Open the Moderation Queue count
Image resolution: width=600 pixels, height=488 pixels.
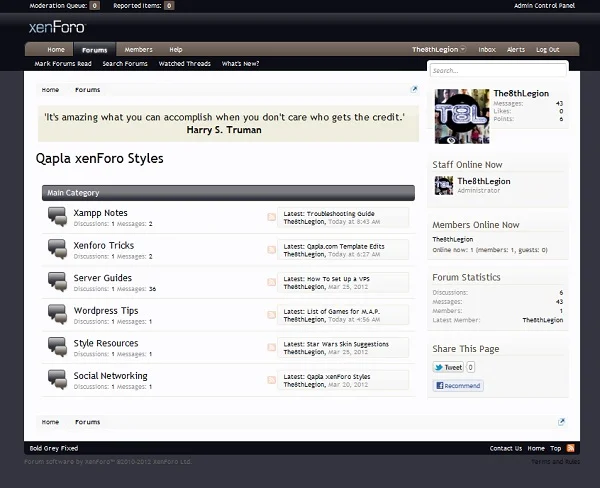point(95,6)
